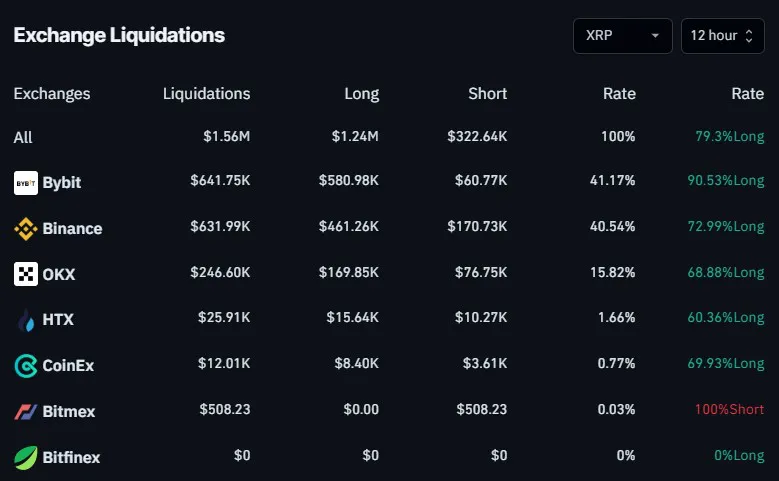Click the XRP dropdown arrow
Viewport: 779px width, 481px height.
point(655,36)
